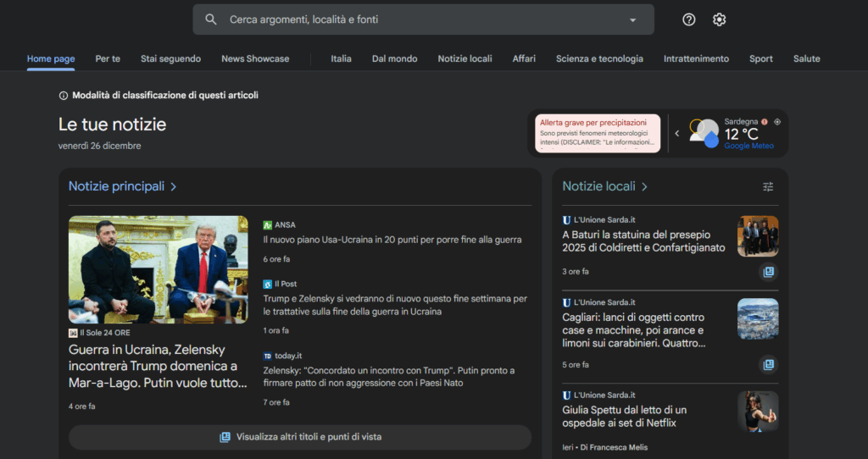Open the Google Meteo link
Viewport: 868px width, 459px height.
(748, 146)
